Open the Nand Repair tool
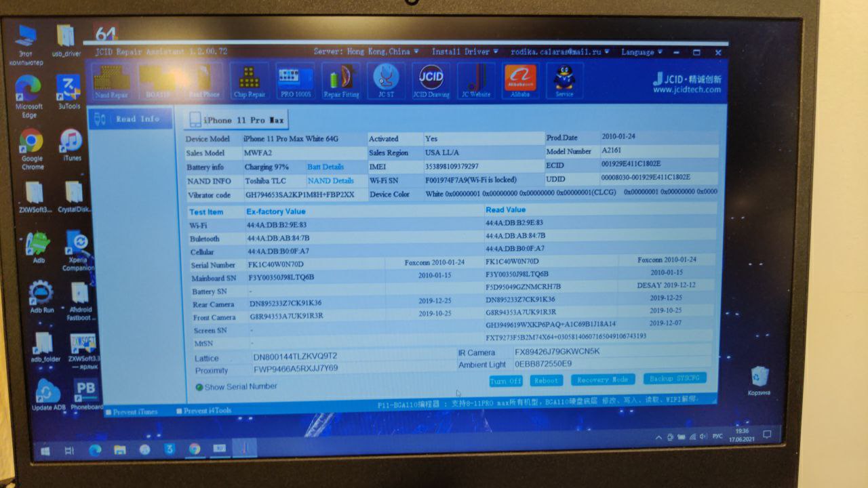This screenshot has height=488, width=868. [x=111, y=82]
